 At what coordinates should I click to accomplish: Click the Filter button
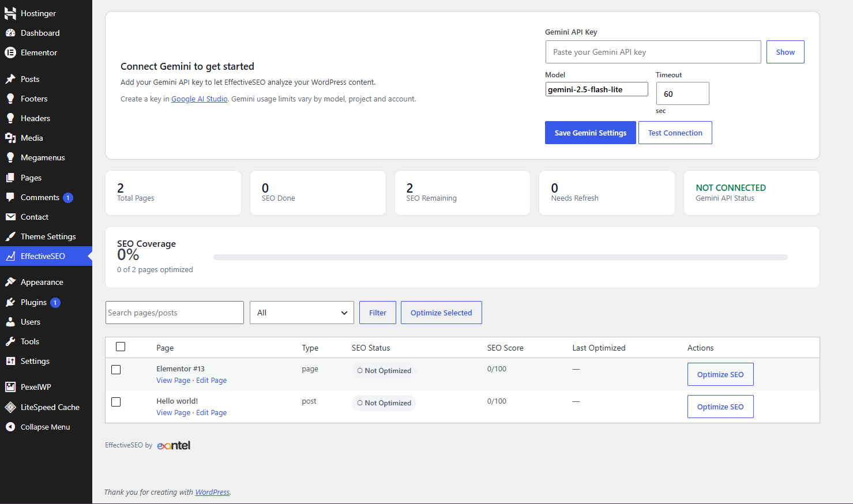(x=378, y=313)
